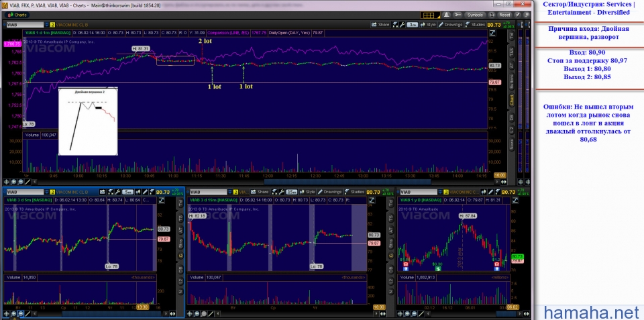Click Share on the main chart toolbar
The height and width of the screenshot is (320, 644).
pyautogui.click(x=380, y=25)
